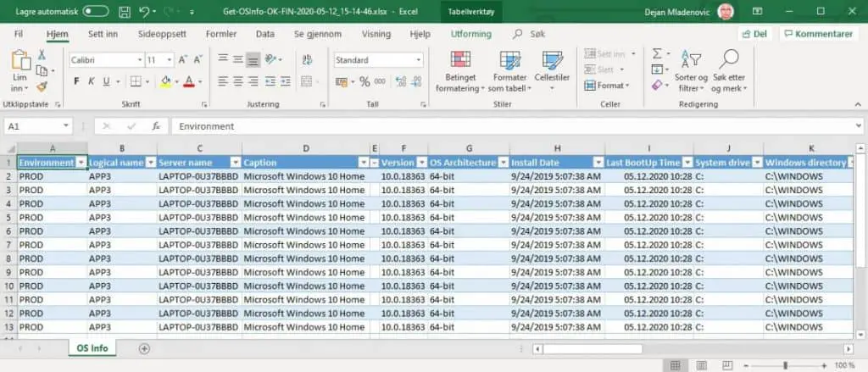The width and height of the screenshot is (868, 372).
Task: Apply thousands separator 000 style
Action: 380,82
